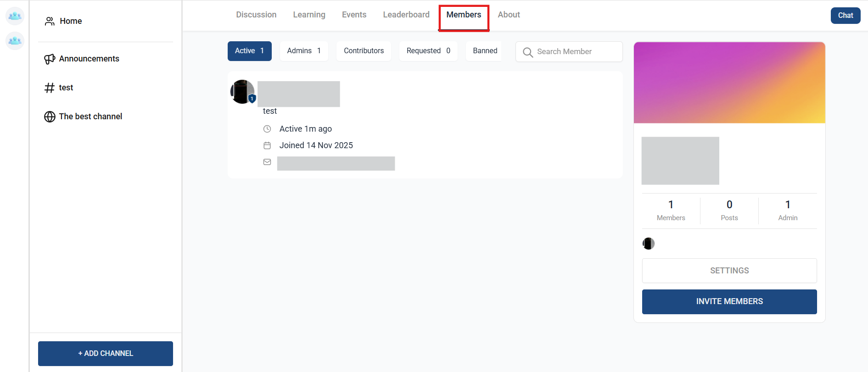Switch to the Discussion tab
The height and width of the screenshot is (372, 868).
click(256, 15)
